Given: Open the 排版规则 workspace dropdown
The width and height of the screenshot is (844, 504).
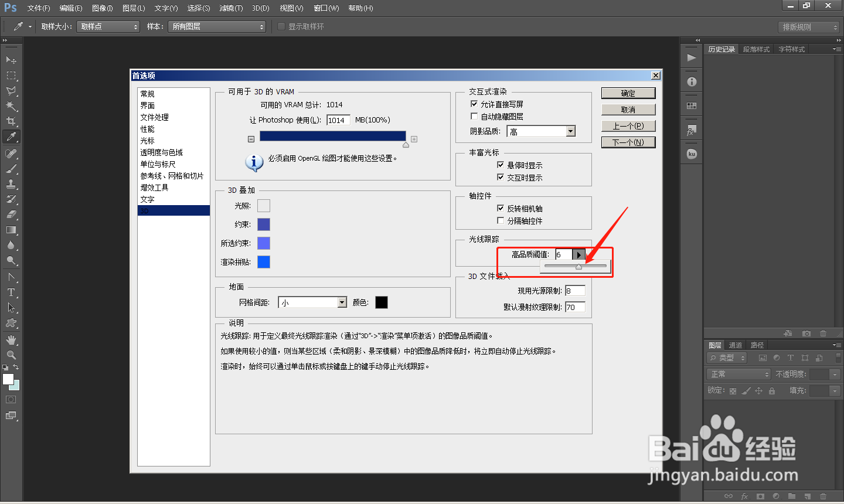Looking at the screenshot, I should (810, 27).
